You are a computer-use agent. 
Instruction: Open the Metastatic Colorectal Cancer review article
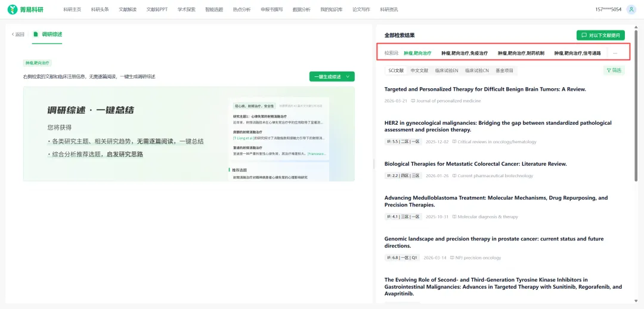475,163
